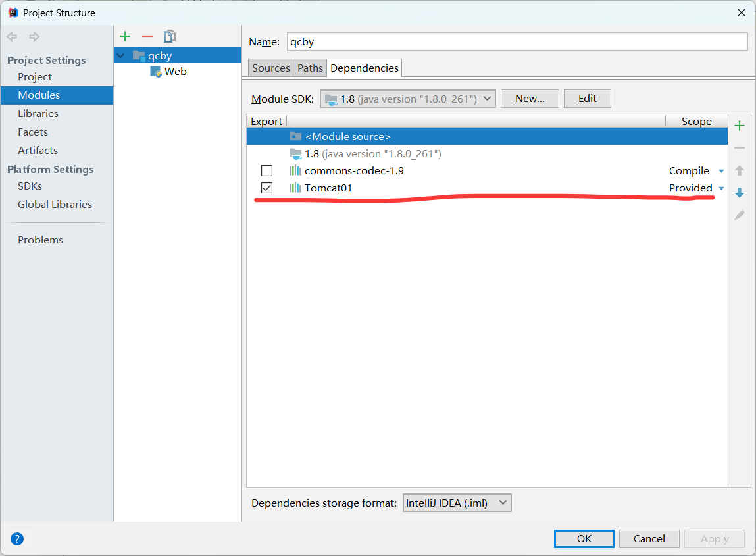Image resolution: width=756 pixels, height=556 pixels.
Task: Open Artifacts settings
Action: click(x=38, y=150)
